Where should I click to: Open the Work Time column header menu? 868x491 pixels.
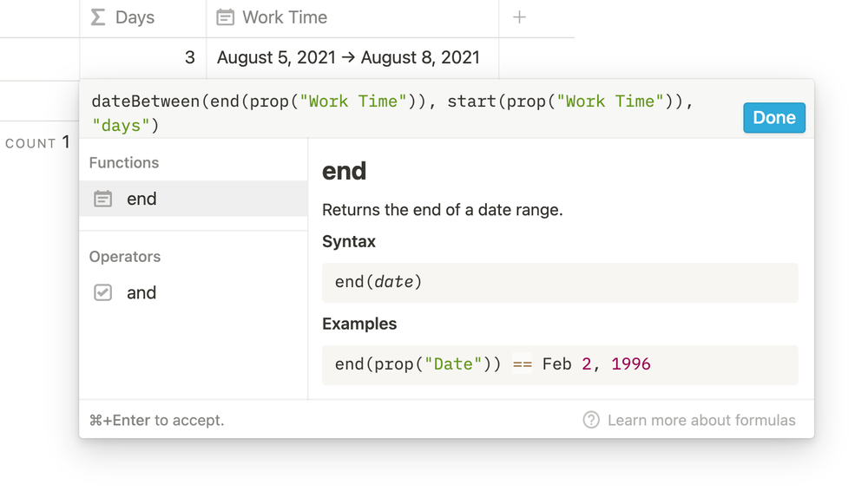point(352,17)
